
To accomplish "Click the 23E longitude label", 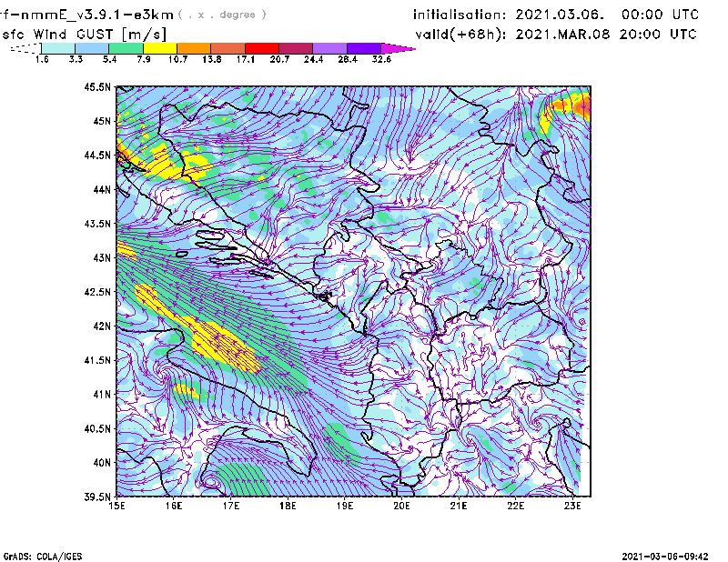I will [x=572, y=506].
